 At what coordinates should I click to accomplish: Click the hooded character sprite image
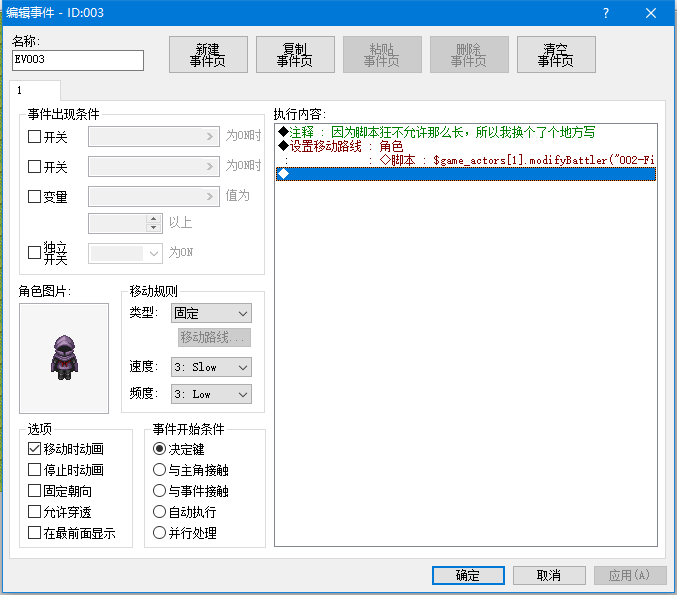click(64, 358)
